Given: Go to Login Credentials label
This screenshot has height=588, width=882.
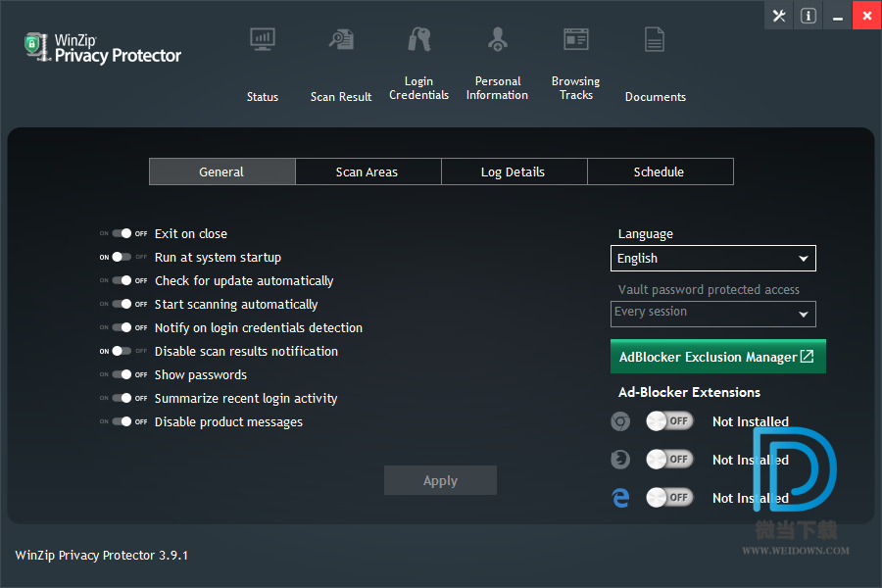Looking at the screenshot, I should coord(419,88).
